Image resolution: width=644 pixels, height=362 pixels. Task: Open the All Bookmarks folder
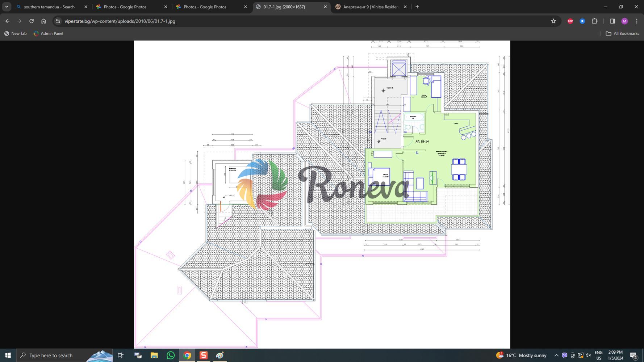pyautogui.click(x=622, y=33)
